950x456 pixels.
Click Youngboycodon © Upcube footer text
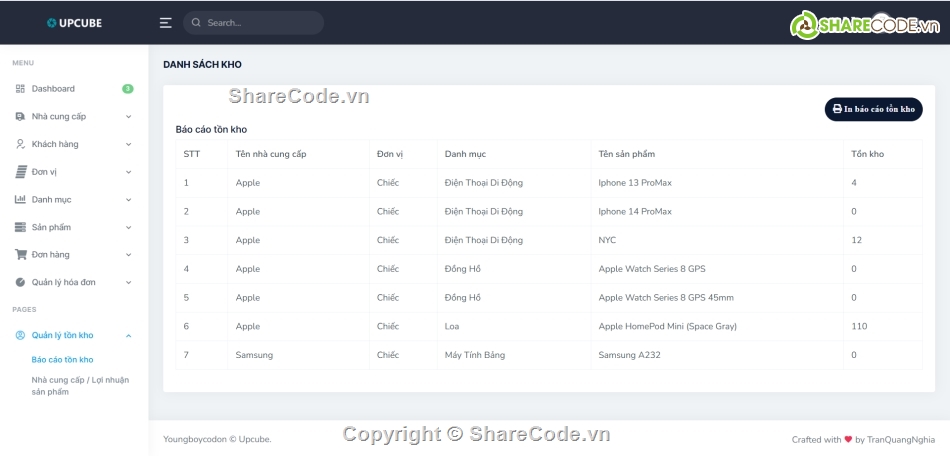click(218, 440)
